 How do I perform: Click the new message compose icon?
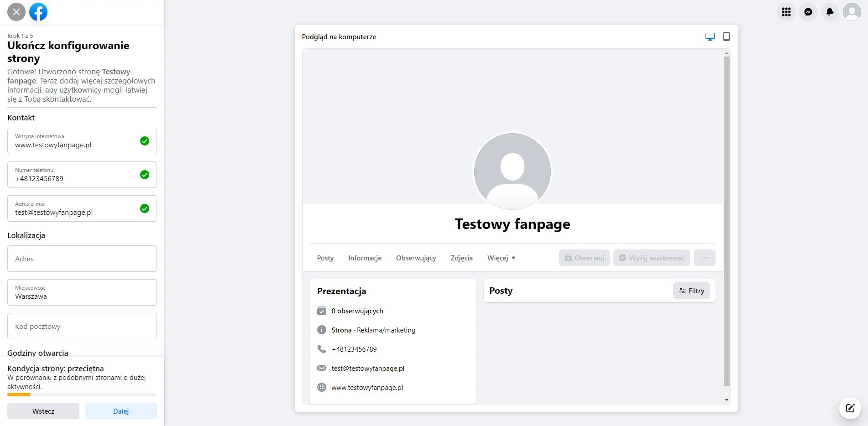[850, 408]
